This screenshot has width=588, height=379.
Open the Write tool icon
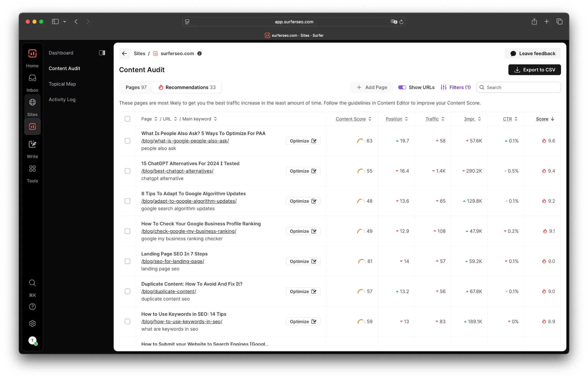[32, 144]
